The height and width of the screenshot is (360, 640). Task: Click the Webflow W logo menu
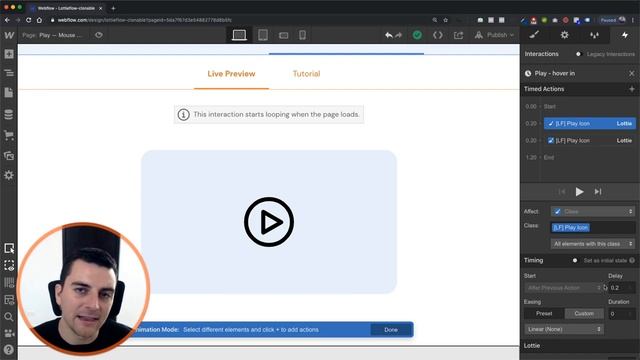9,35
